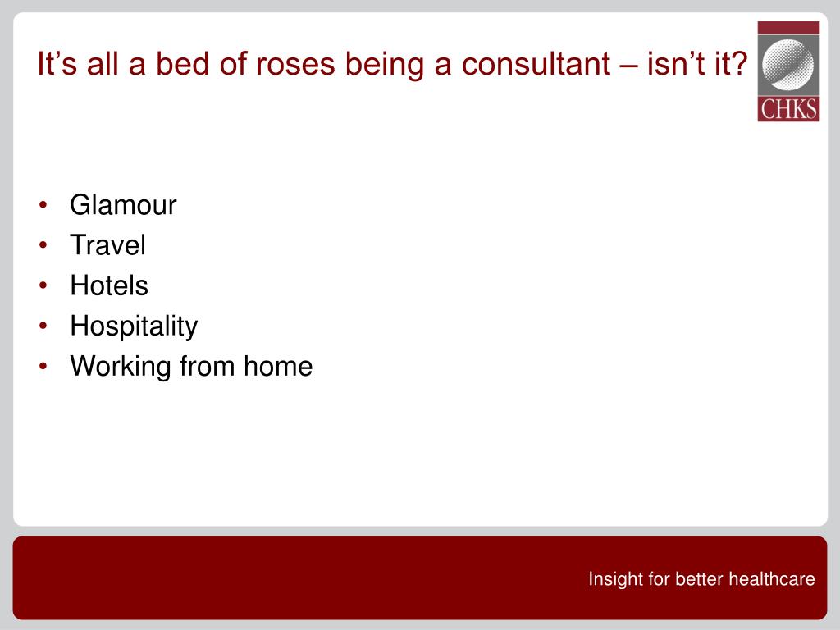Click the red bullet beside Hotels
The image size is (840, 630).
pyautogui.click(x=43, y=285)
